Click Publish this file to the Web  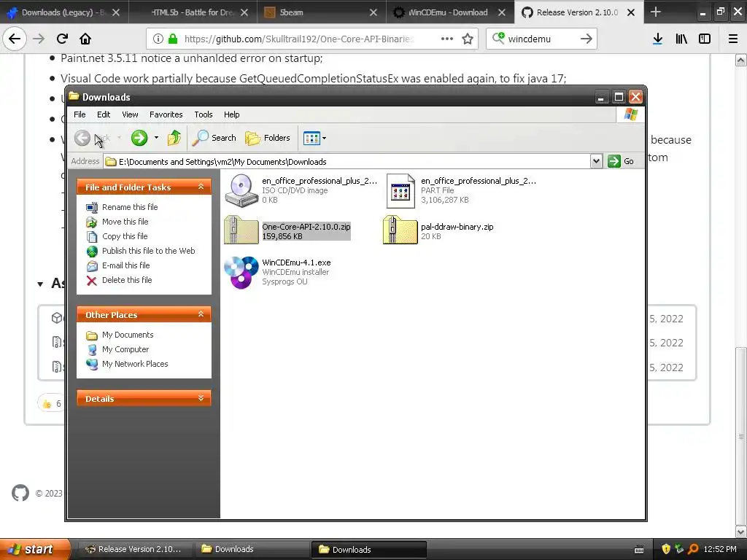click(148, 251)
